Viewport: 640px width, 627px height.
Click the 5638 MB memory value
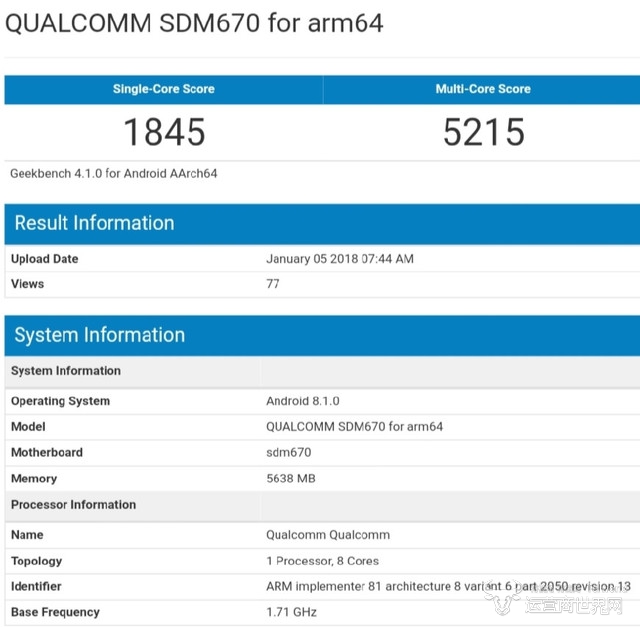click(x=291, y=479)
